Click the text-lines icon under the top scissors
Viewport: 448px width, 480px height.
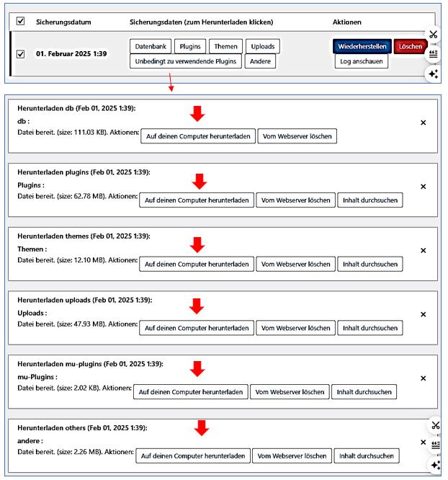tap(434, 53)
